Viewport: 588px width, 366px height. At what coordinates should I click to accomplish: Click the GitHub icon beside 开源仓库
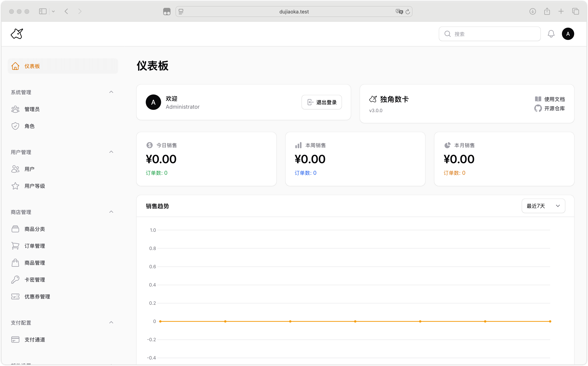click(538, 108)
